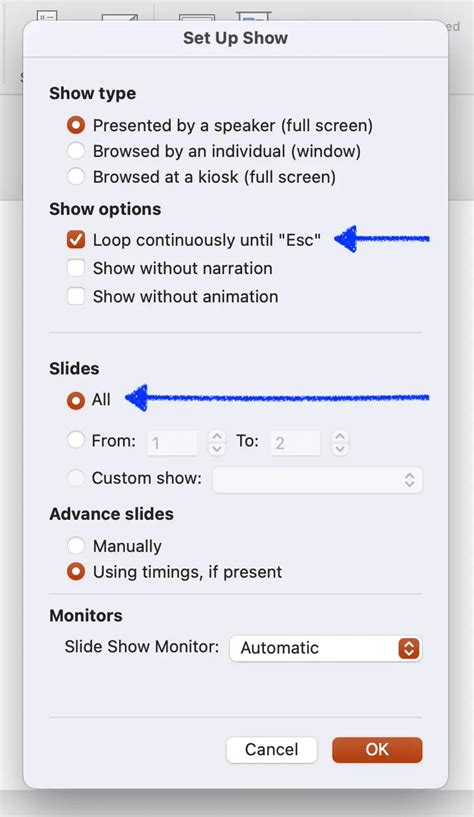Increase the From value with up stepper arrow
Image resolution: width=474 pixels, height=817 pixels.
tap(217, 437)
